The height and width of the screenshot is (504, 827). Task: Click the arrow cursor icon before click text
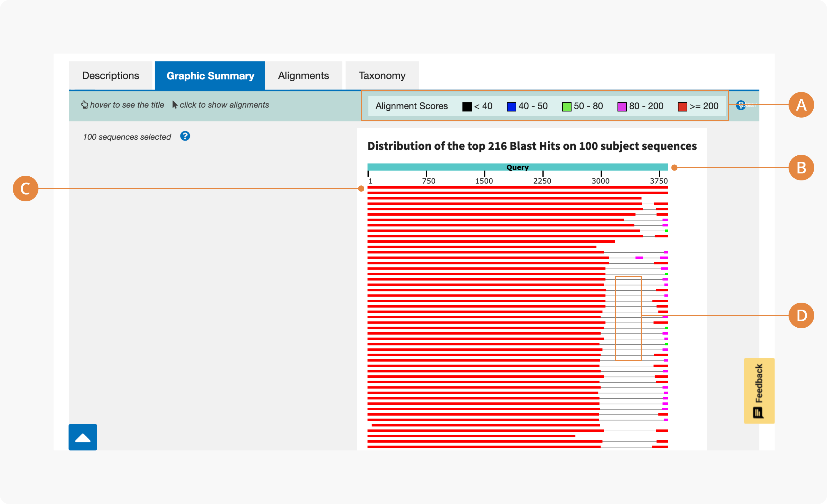(174, 105)
